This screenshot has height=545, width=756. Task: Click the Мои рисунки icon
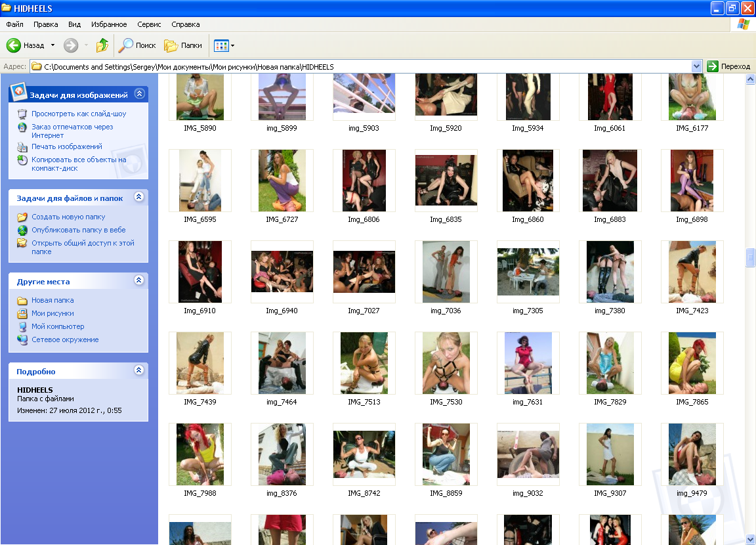click(x=22, y=313)
